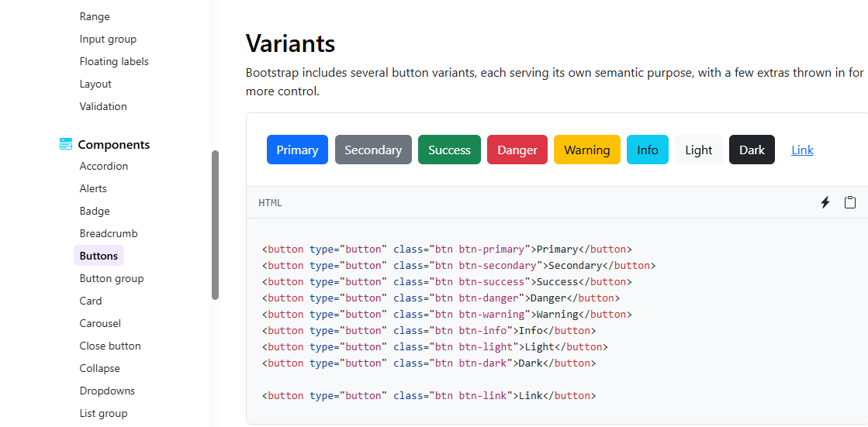This screenshot has width=868, height=427.
Task: Open Close button component page
Action: 110,346
